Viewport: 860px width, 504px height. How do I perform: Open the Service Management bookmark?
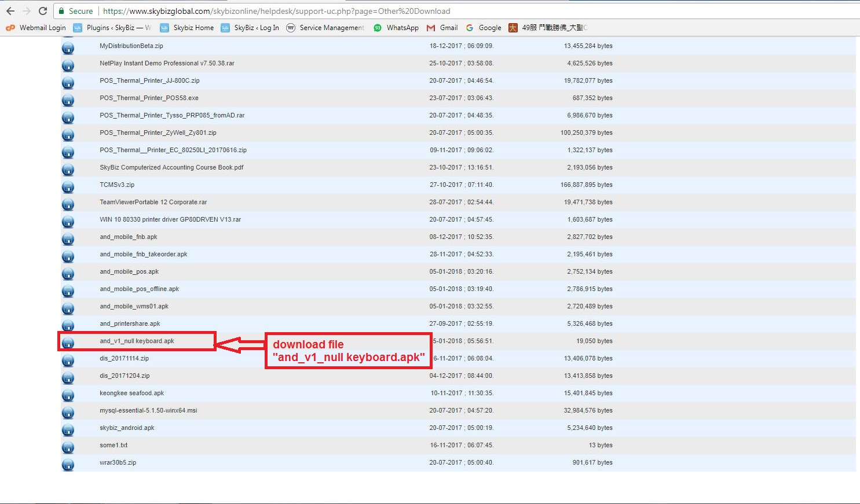point(325,28)
